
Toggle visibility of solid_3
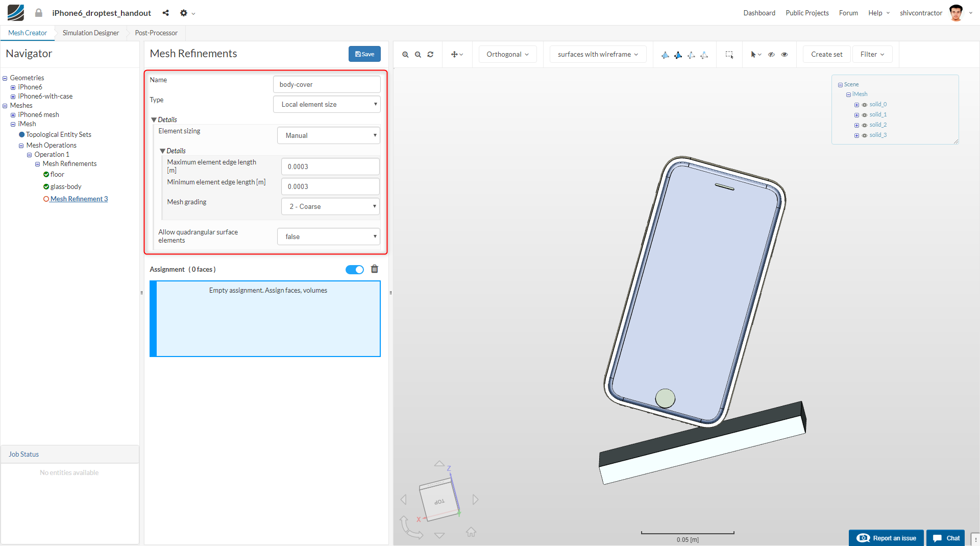tap(865, 135)
